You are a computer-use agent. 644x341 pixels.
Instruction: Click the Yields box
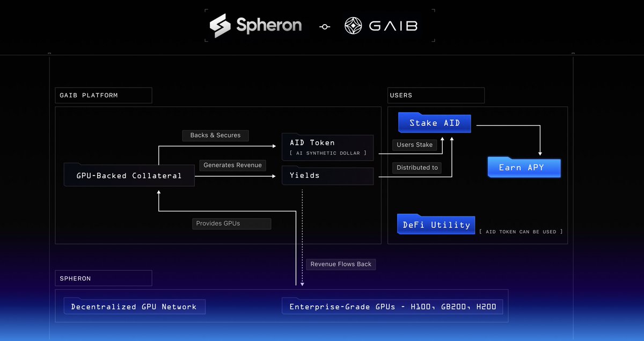pyautogui.click(x=328, y=176)
